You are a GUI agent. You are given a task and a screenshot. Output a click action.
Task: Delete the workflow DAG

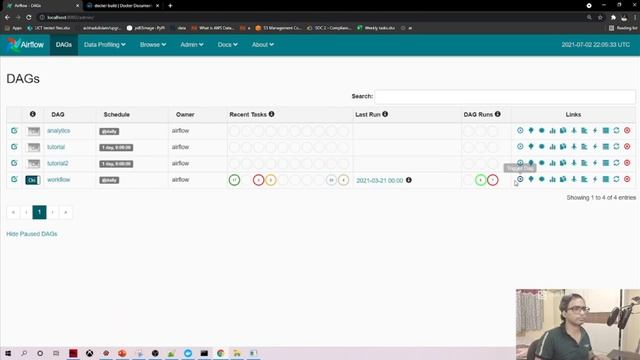pyautogui.click(x=627, y=179)
